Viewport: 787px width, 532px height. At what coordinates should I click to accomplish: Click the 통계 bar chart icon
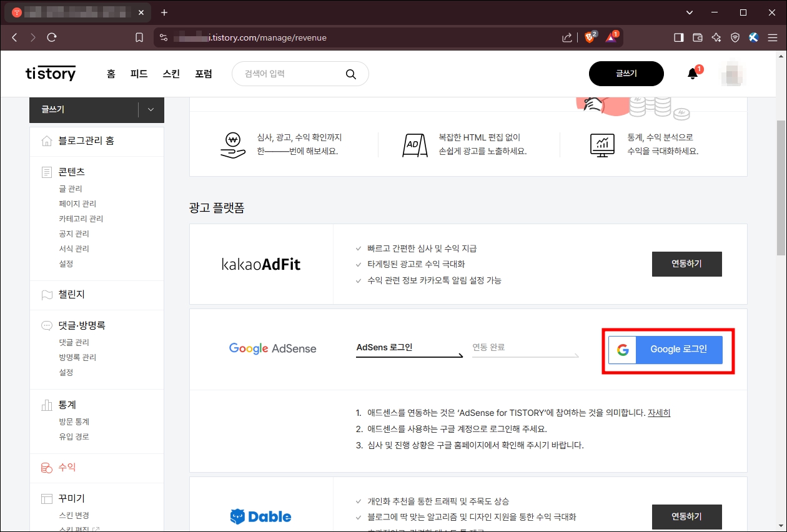[47, 405]
